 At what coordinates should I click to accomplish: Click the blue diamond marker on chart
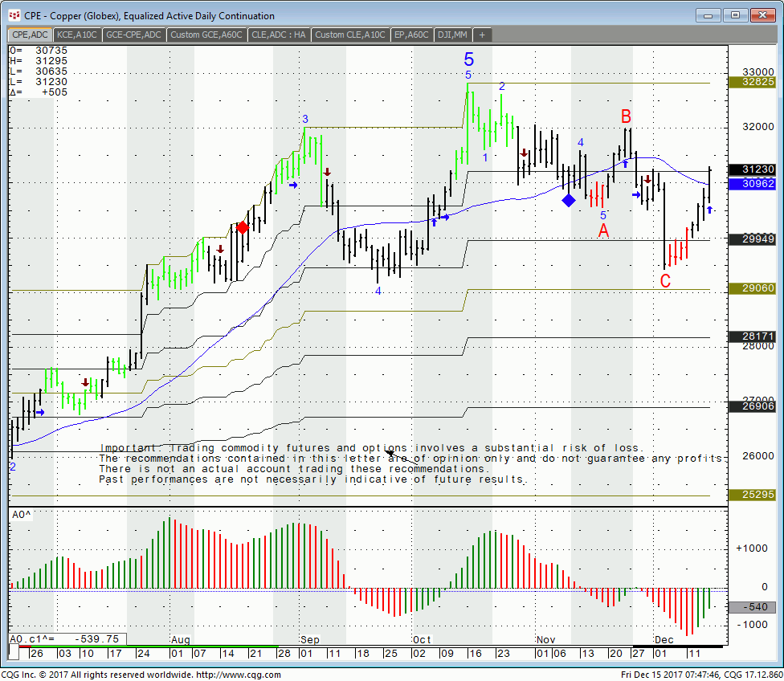(568, 200)
